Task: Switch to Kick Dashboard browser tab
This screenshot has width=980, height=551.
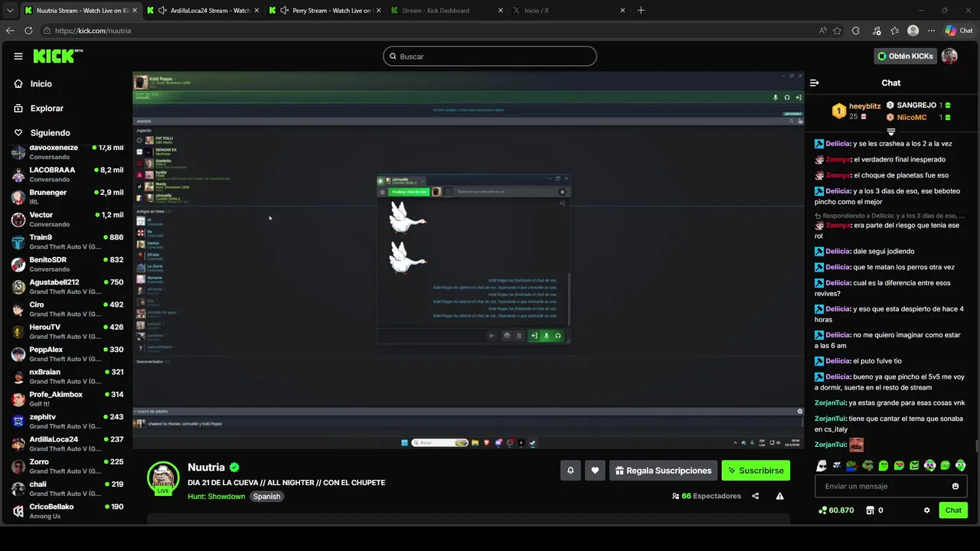Action: pos(448,11)
